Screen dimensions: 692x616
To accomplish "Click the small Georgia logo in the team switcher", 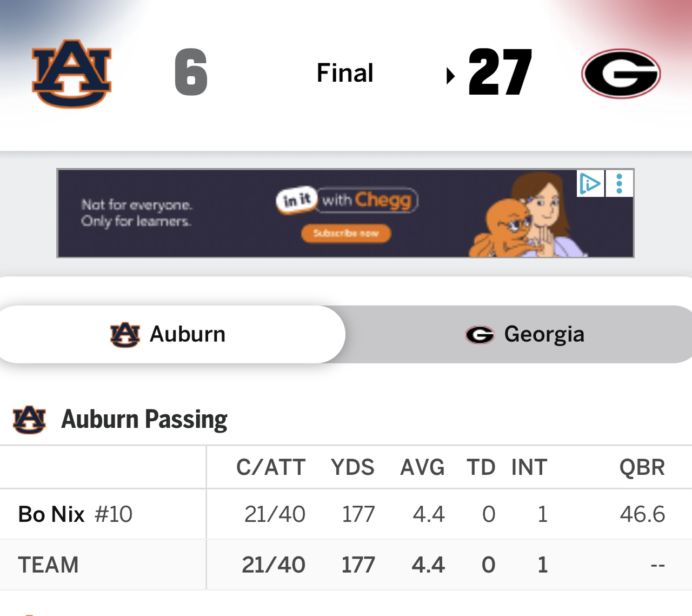I will click(480, 335).
